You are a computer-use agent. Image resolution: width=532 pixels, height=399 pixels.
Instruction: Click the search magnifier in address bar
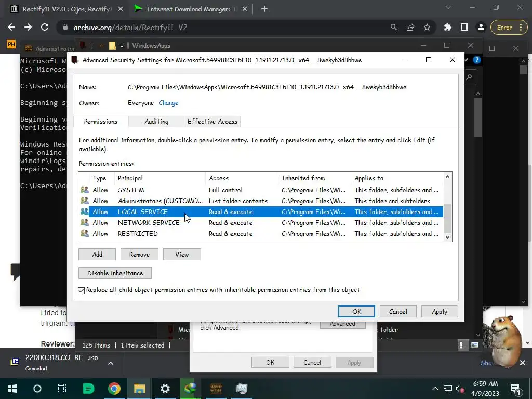[394, 27]
